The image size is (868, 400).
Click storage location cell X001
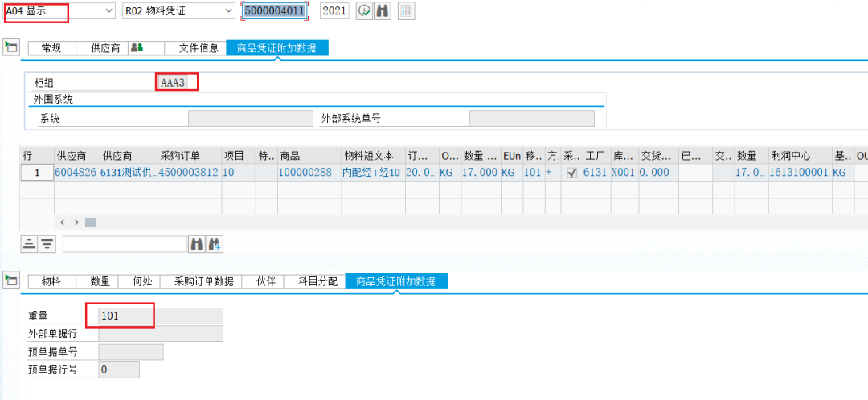pyautogui.click(x=624, y=173)
